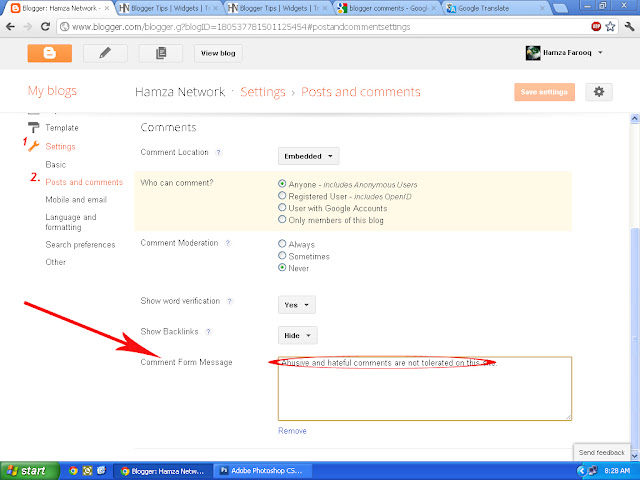This screenshot has width=640, height=480.
Task: Open Template in the sidebar
Action: pyautogui.click(x=62, y=128)
